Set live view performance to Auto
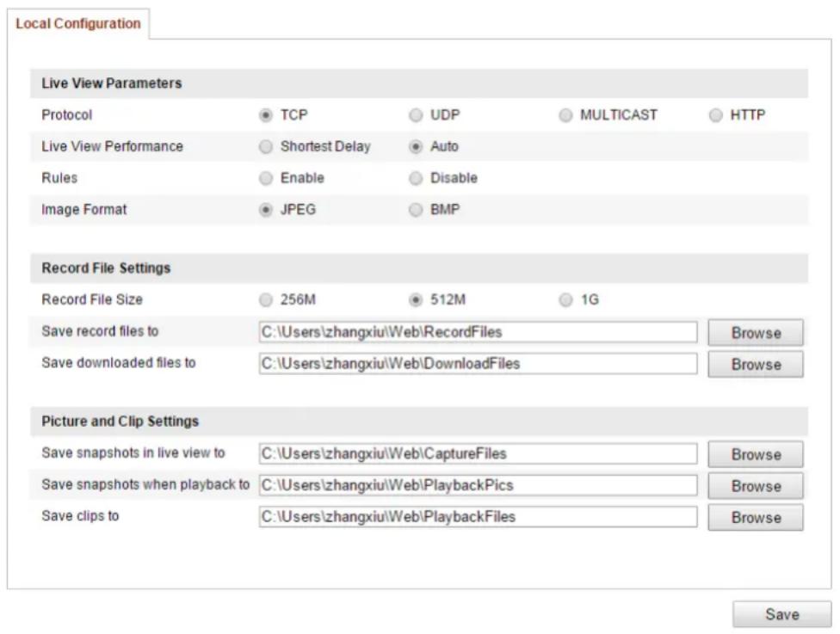The height and width of the screenshot is (634, 840). pos(416,147)
